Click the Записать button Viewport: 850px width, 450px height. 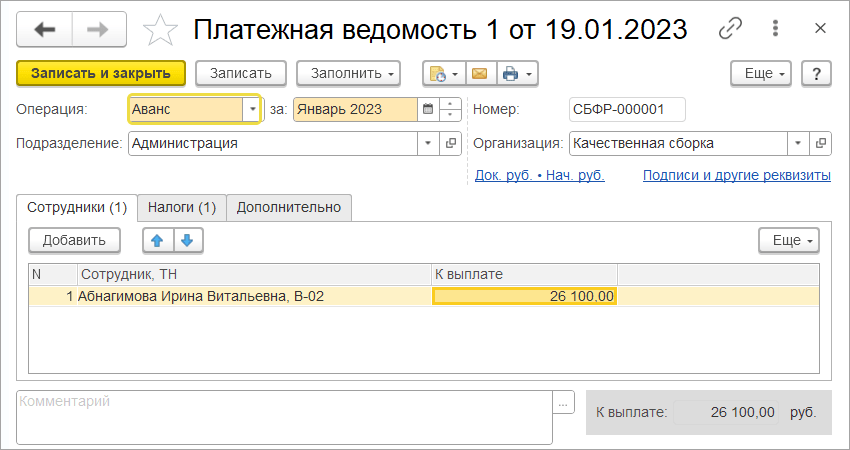coord(241,73)
